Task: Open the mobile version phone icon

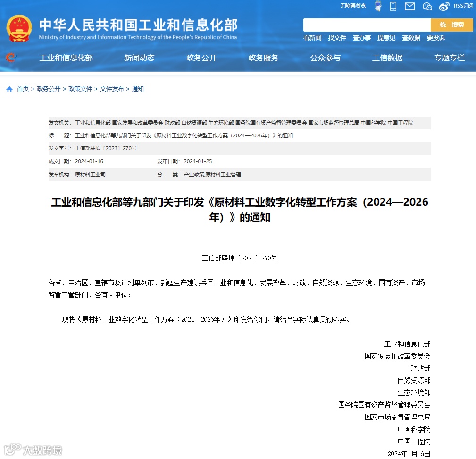Action: point(393,6)
